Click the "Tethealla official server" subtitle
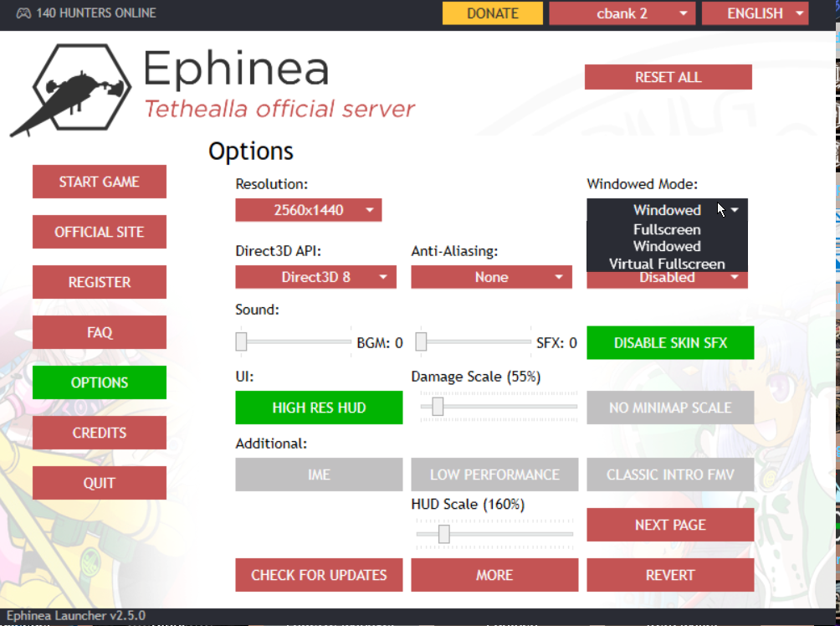The image size is (840, 626). click(279, 109)
